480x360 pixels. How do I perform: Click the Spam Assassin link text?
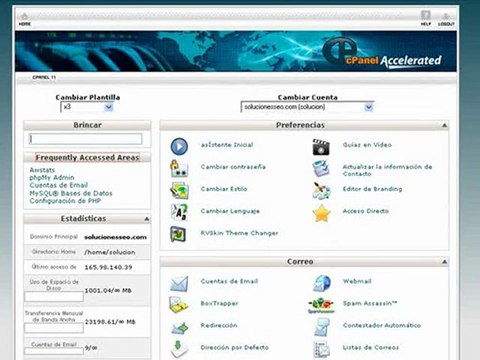(370, 303)
